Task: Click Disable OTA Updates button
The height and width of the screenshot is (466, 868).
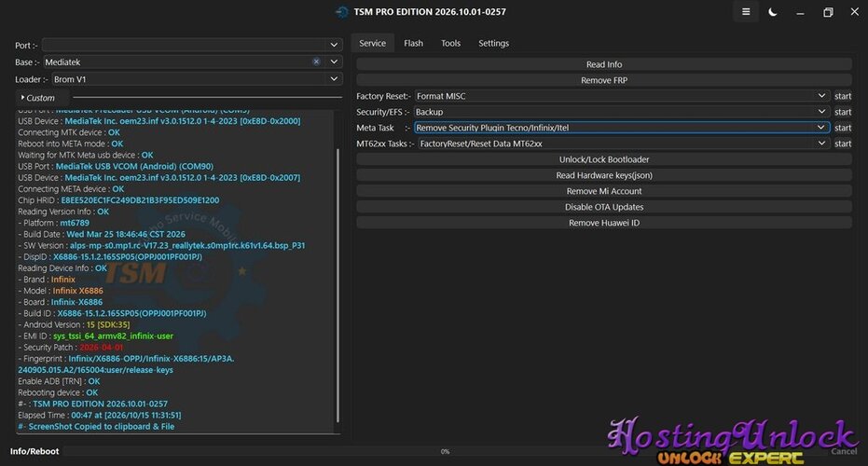Action: click(x=604, y=207)
